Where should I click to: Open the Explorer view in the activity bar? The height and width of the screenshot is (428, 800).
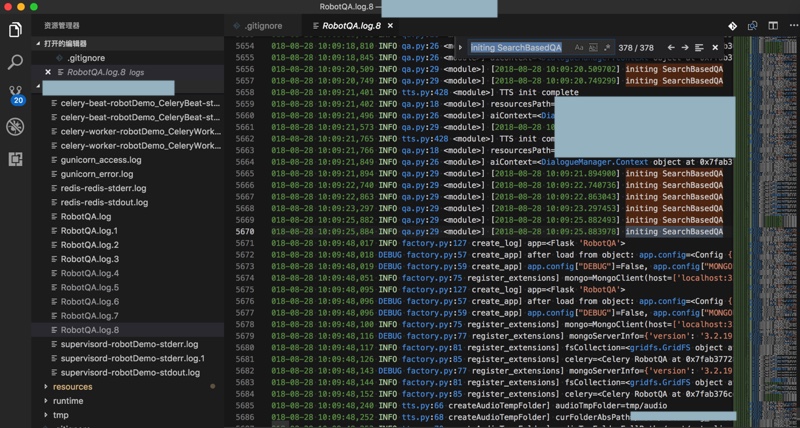[15, 30]
